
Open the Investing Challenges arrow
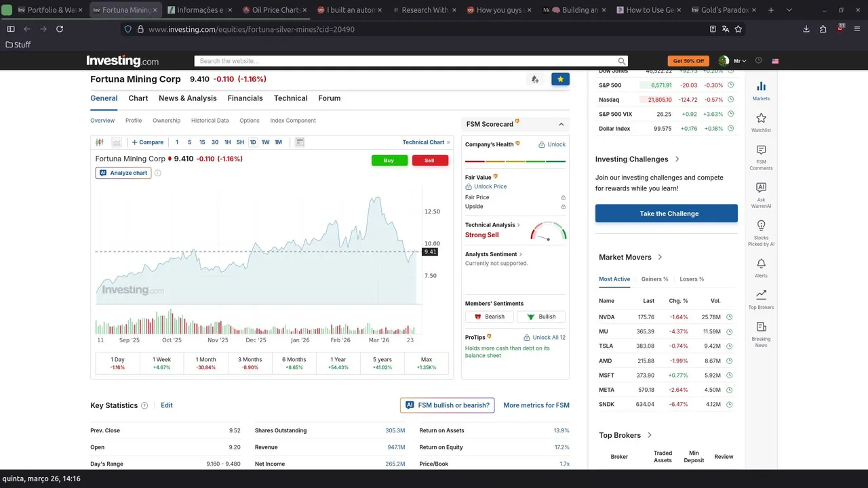[x=676, y=159]
